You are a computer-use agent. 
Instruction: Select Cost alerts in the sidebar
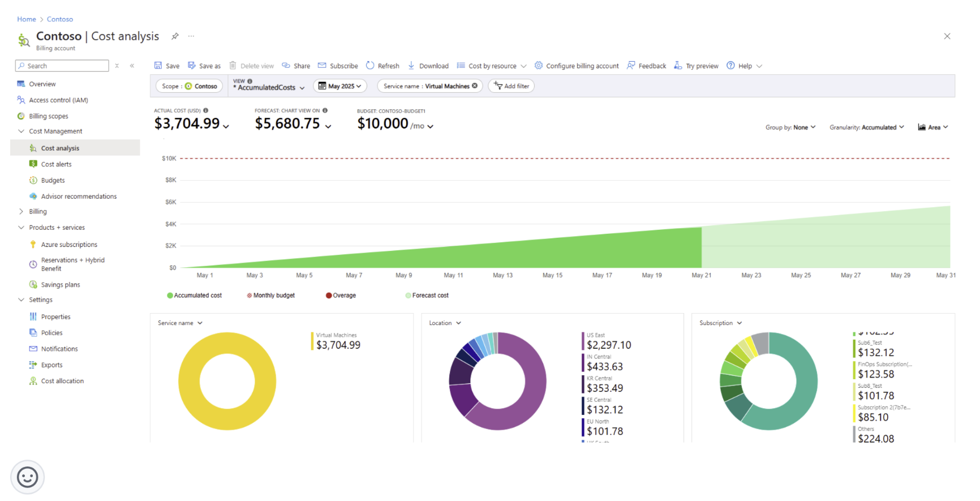[56, 164]
